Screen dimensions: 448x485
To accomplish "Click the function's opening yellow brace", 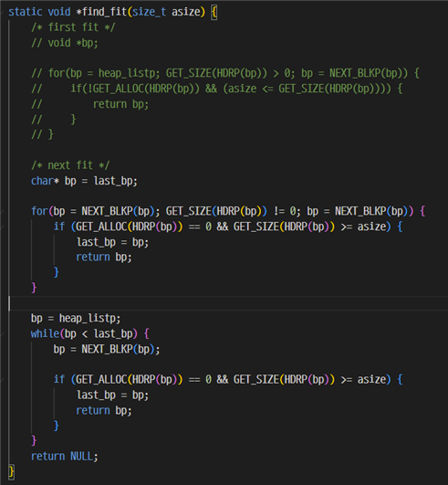I will click(x=214, y=13).
